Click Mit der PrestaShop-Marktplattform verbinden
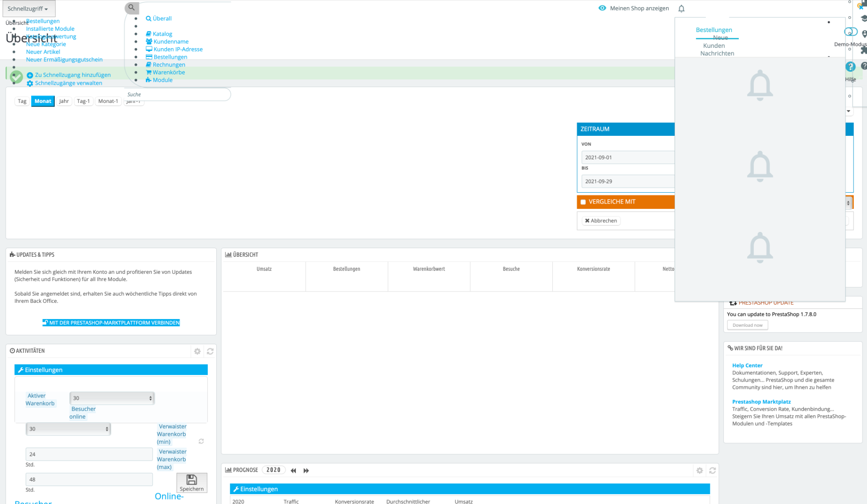 point(111,323)
